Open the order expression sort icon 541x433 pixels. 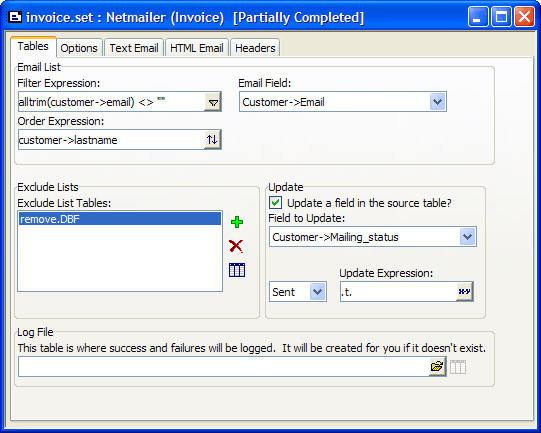point(212,140)
